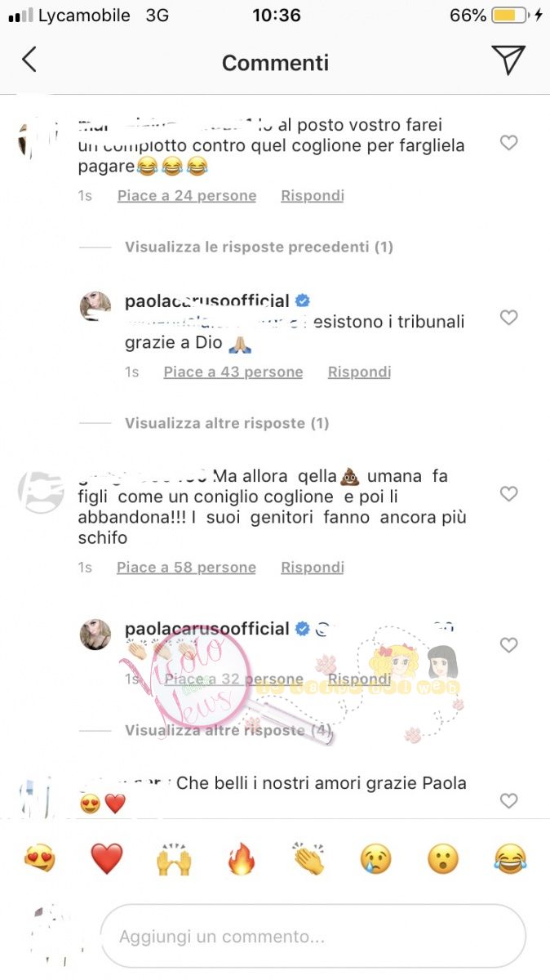Insert fire emoji reaction
The image size is (550, 980).
click(241, 859)
